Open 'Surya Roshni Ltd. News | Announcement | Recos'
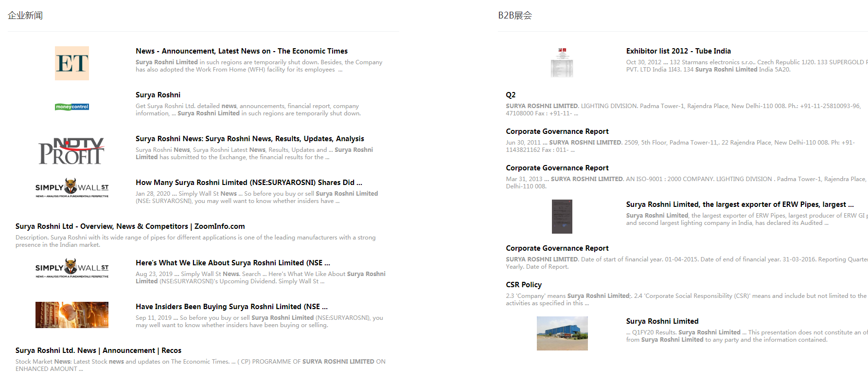The image size is (868, 387). (x=98, y=350)
